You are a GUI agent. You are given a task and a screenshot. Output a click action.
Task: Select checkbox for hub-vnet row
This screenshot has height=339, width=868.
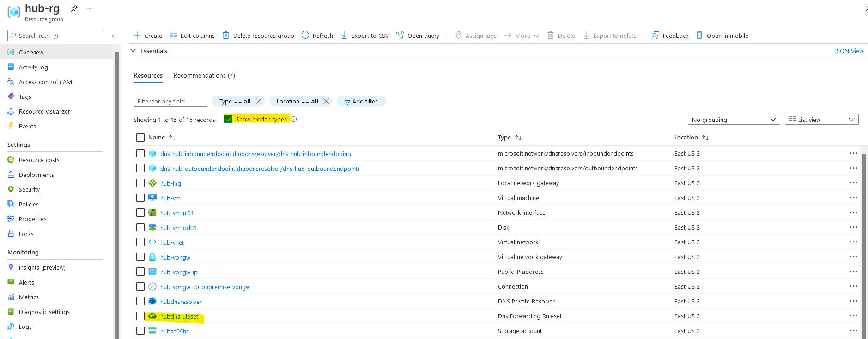140,242
